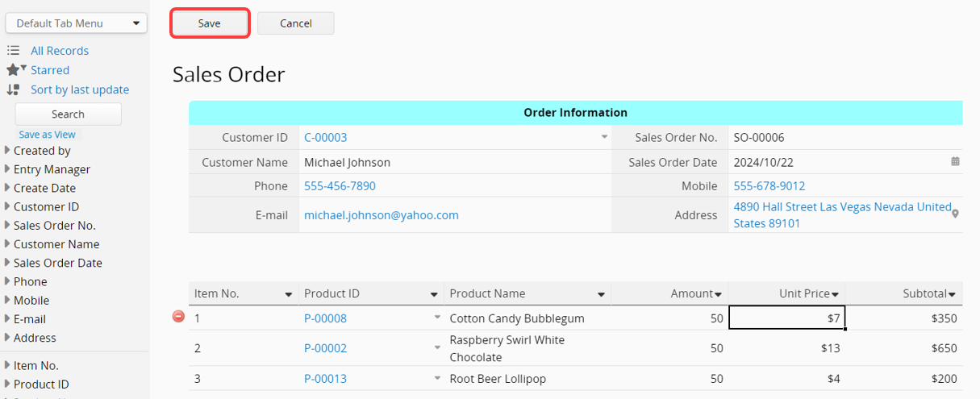Open the Customer ID dropdown arrow

pos(604,137)
